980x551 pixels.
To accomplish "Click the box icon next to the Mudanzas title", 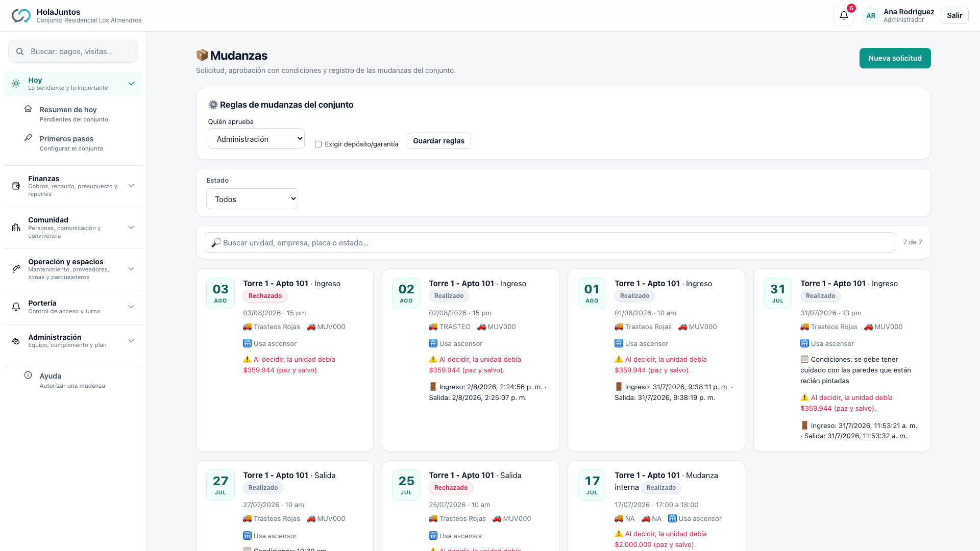I will pos(202,55).
